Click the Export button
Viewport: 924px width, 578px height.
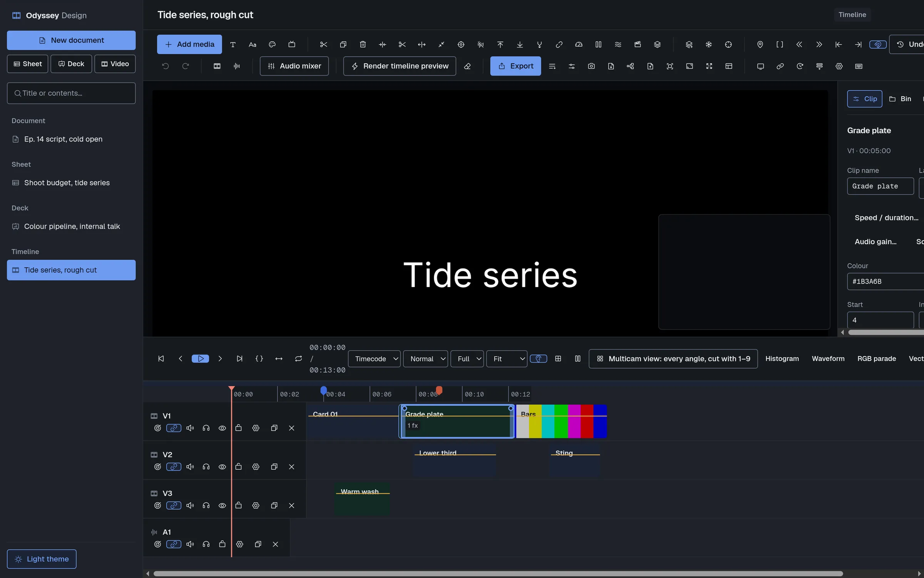pyautogui.click(x=516, y=66)
